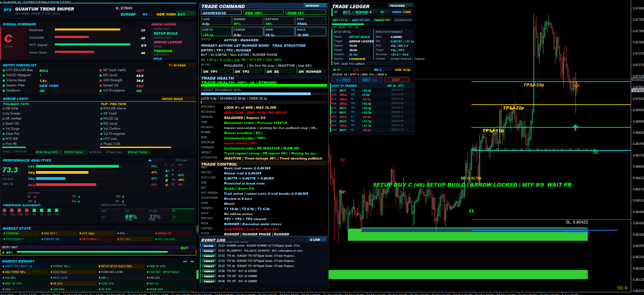The height and width of the screenshot is (295, 644).
Task: Click the red circle signal marker on chart
Action: coord(342,160)
